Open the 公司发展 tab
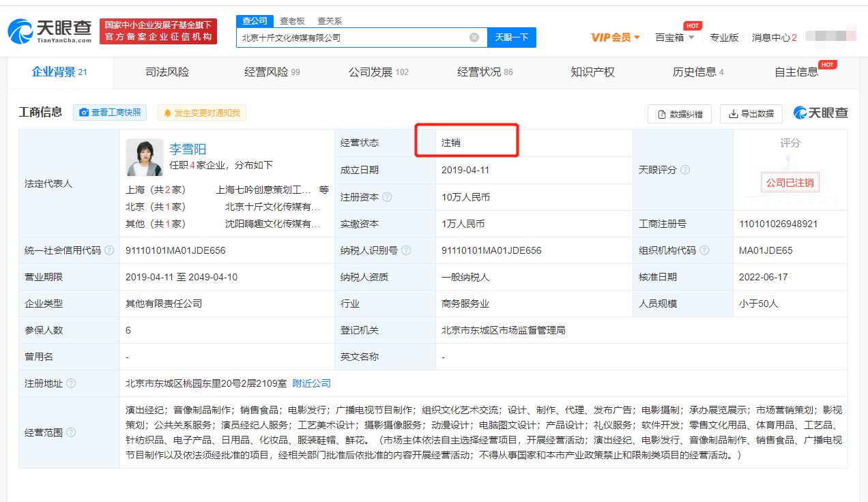 pyautogui.click(x=378, y=72)
